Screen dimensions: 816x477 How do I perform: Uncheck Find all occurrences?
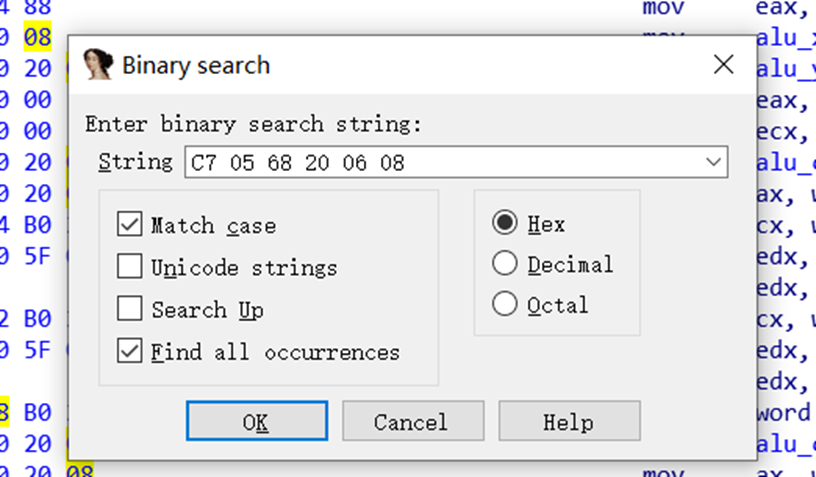point(130,351)
